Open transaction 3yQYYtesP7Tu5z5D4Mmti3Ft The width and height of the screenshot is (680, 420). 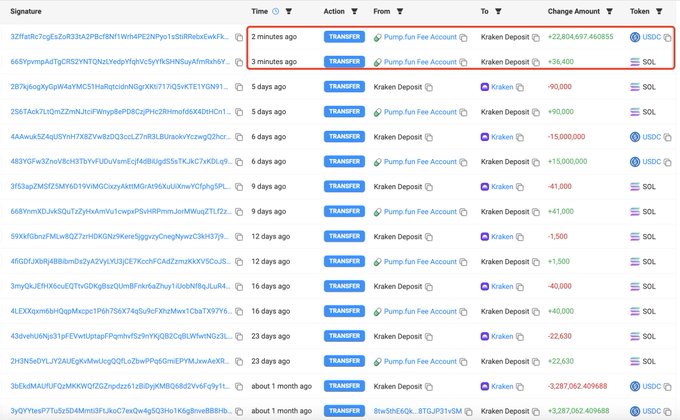tap(121, 411)
